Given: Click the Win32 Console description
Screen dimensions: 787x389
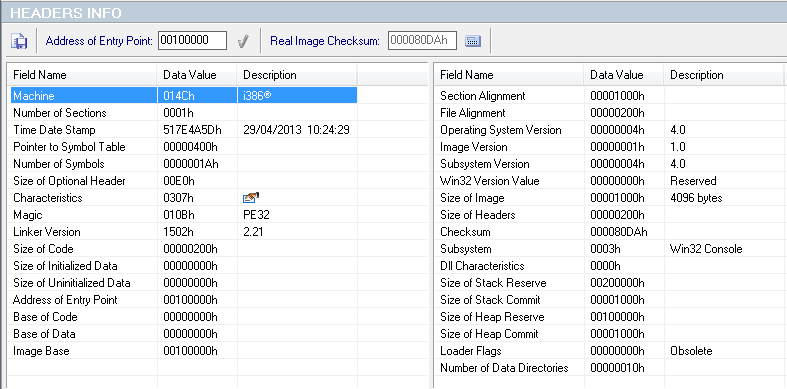Looking at the screenshot, I should 706,249.
